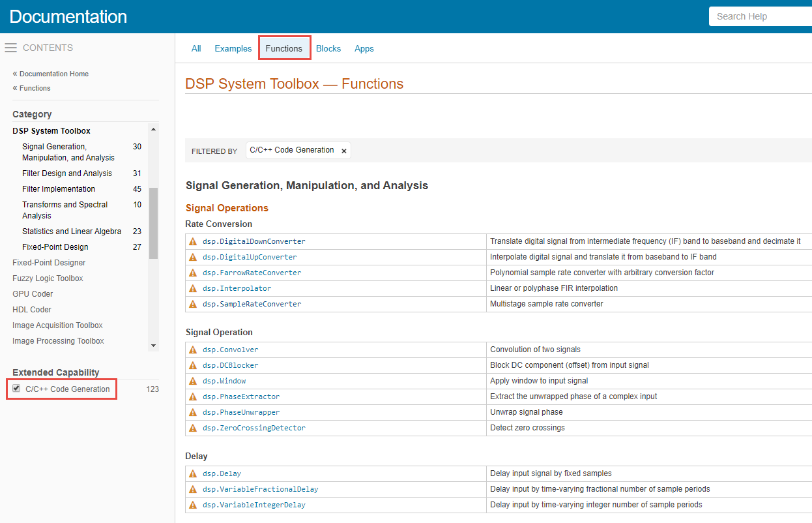Remove the C/C++ Code Generation filter chip

(344, 150)
